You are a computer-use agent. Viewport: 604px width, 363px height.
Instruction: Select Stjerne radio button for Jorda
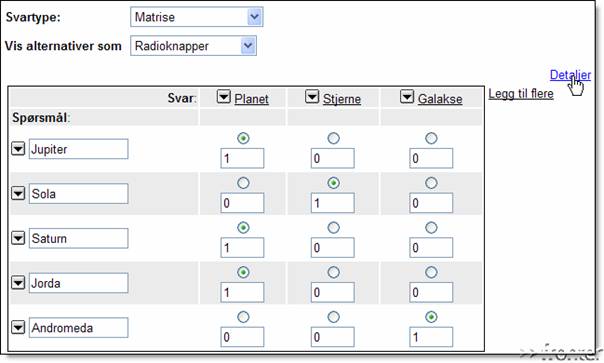pos(333,272)
